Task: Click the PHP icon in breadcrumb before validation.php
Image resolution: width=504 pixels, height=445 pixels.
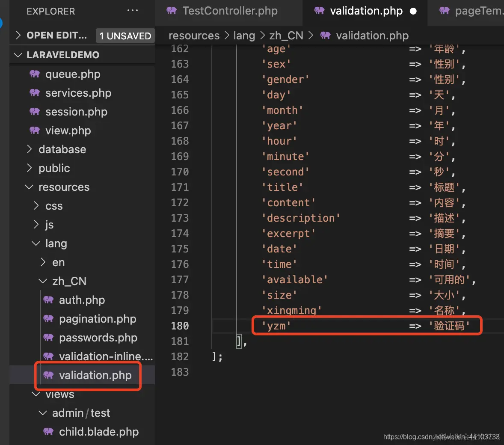Action: (x=325, y=36)
